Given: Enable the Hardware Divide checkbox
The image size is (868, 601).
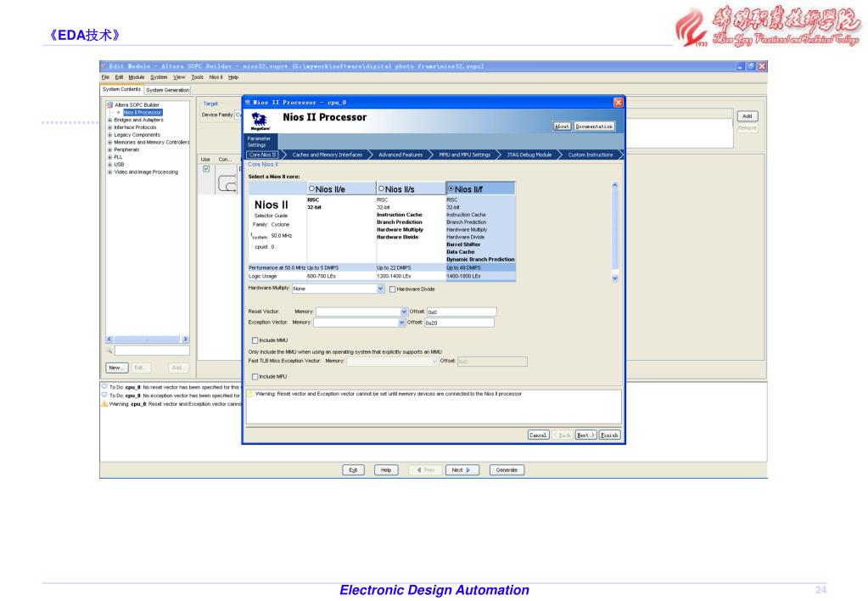Looking at the screenshot, I should pyautogui.click(x=393, y=289).
